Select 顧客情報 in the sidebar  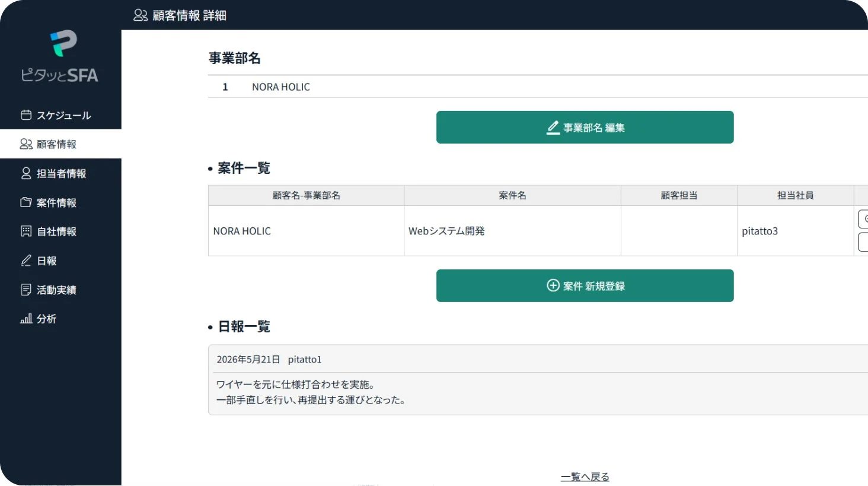click(60, 144)
